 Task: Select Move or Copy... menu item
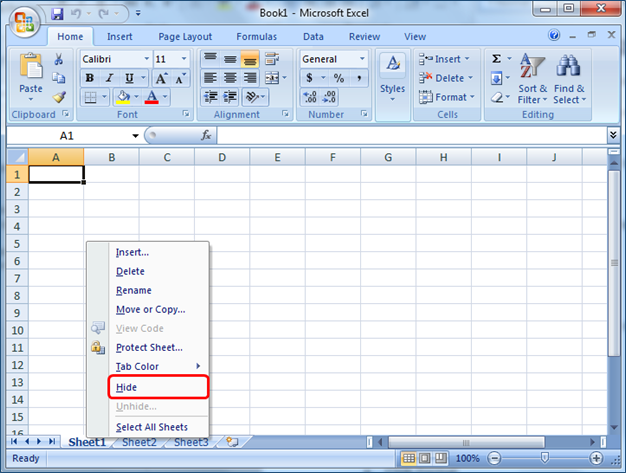coord(148,309)
